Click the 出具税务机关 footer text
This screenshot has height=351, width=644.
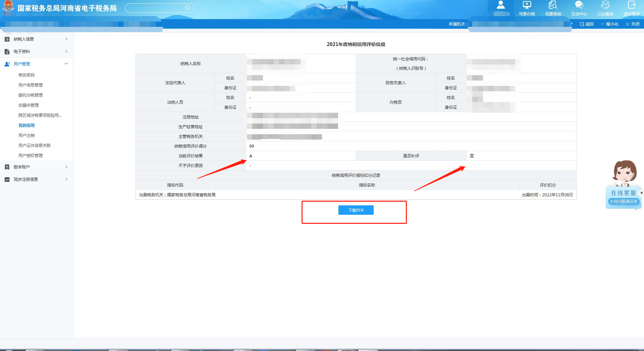[x=177, y=195]
